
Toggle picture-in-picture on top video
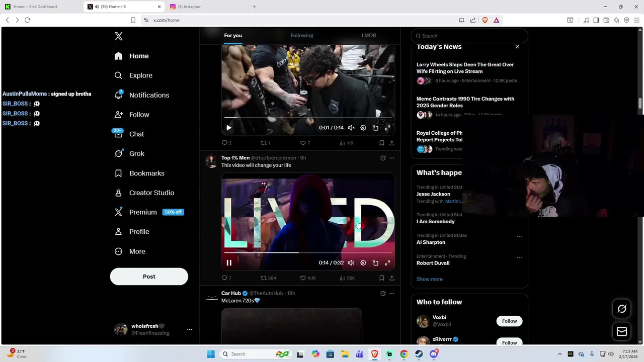375,128
